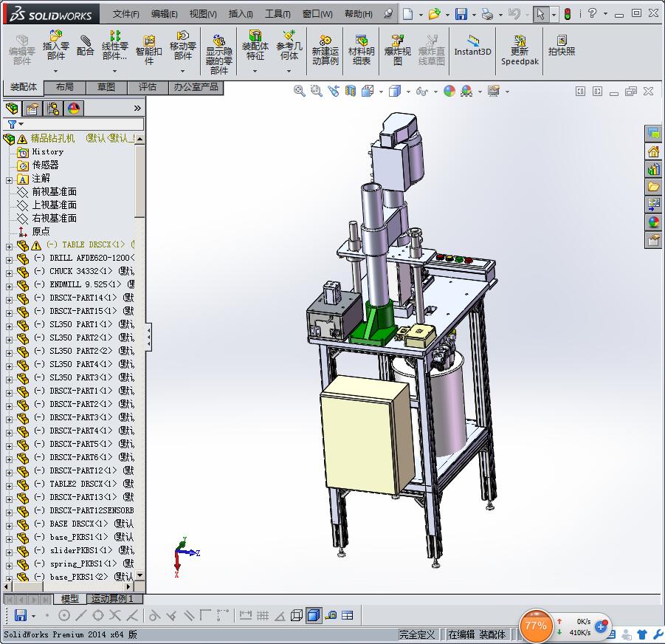Click the Smart Fasteners icon

coord(149,50)
